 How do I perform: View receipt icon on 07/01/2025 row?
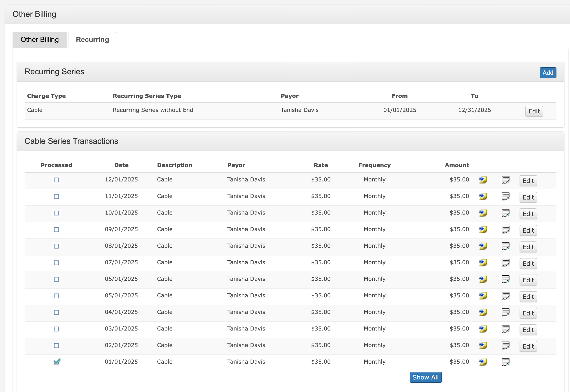[505, 263]
